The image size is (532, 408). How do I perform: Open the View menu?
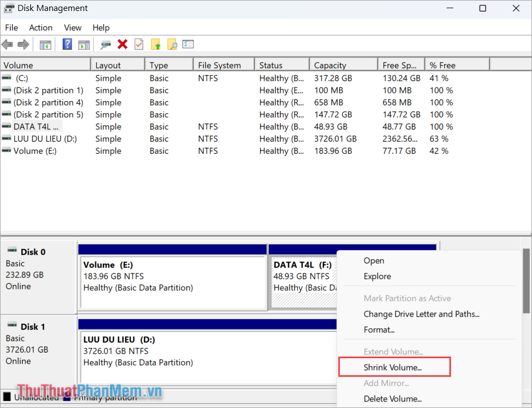(73, 27)
